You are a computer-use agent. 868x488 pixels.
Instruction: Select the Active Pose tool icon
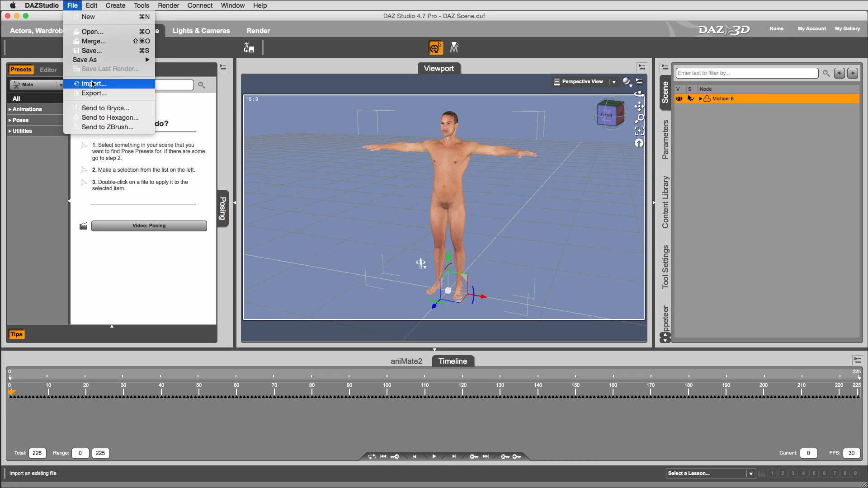(x=436, y=47)
